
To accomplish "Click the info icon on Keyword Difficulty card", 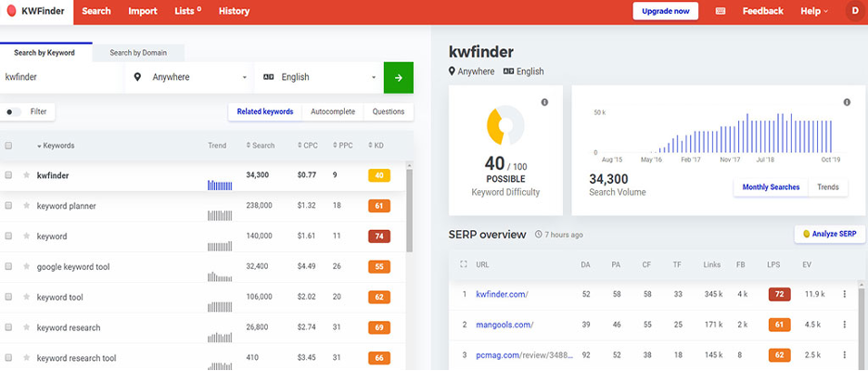I will (x=544, y=102).
